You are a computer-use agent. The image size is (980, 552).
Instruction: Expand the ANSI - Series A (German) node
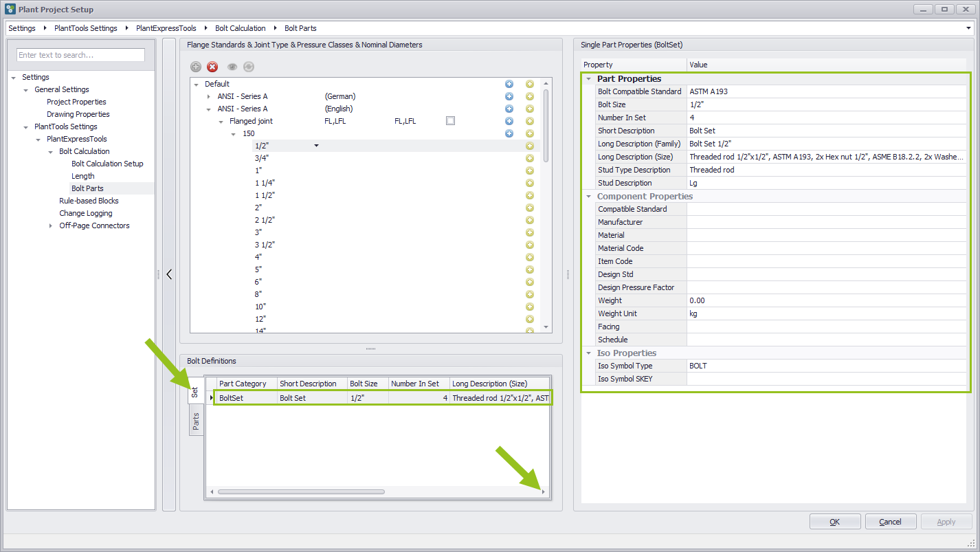[209, 96]
